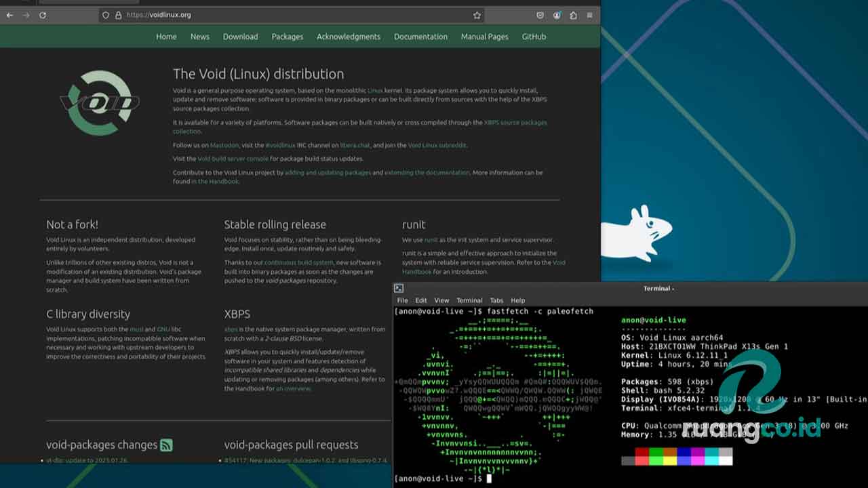Viewport: 868px width, 488px height.
Task: Open the Manual Pages link
Action: click(x=485, y=37)
